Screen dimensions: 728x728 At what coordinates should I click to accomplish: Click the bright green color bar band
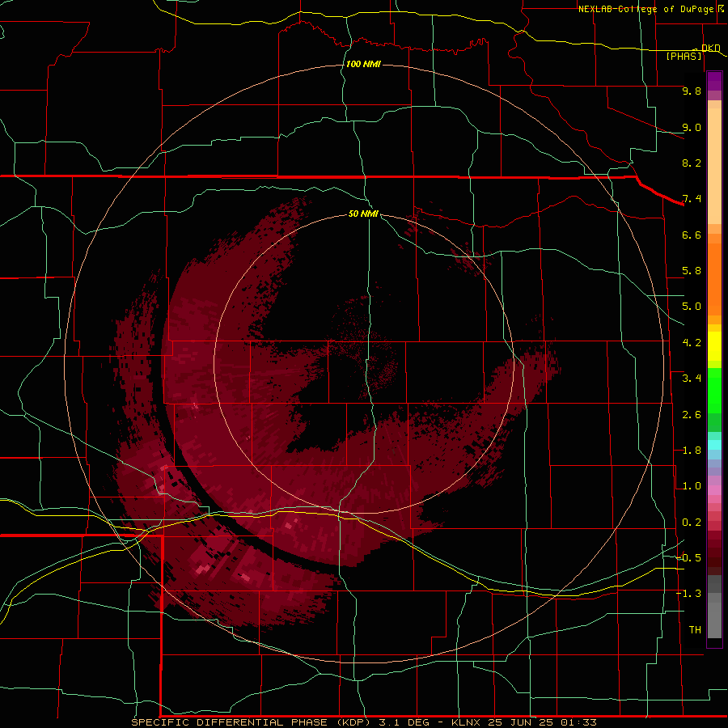(x=714, y=391)
